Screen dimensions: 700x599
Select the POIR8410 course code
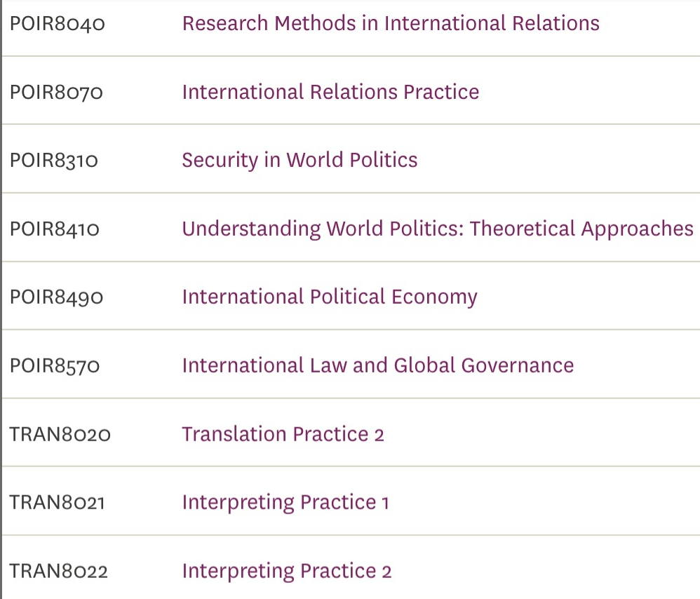click(55, 229)
